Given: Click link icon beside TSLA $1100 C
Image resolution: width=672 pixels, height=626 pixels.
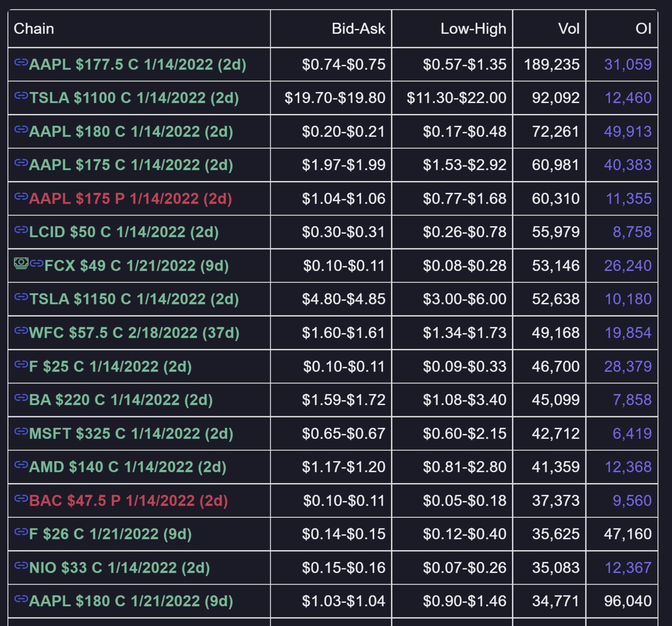Looking at the screenshot, I should point(21,96).
